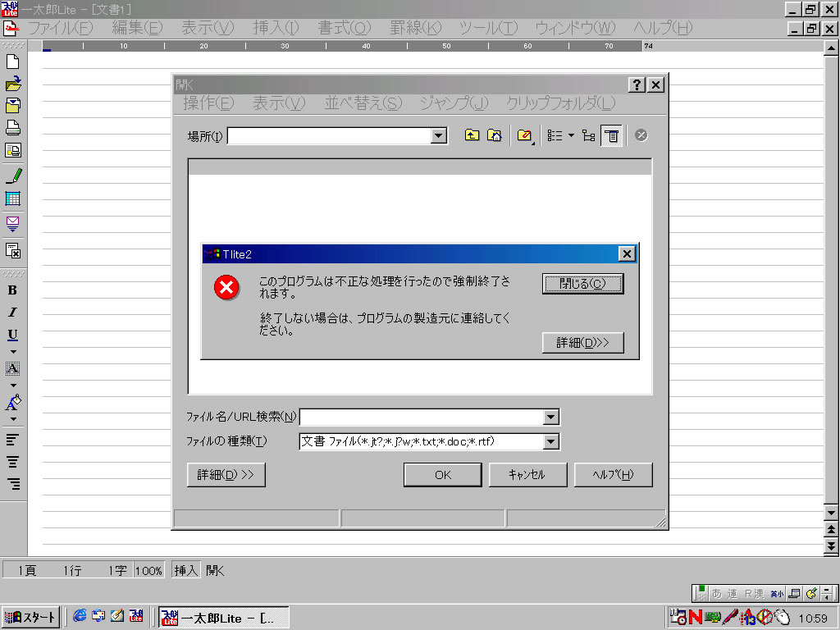The height and width of the screenshot is (630, 840).
Task: Click 詳細(D)>> at bottom of open dialog
Action: 226,475
